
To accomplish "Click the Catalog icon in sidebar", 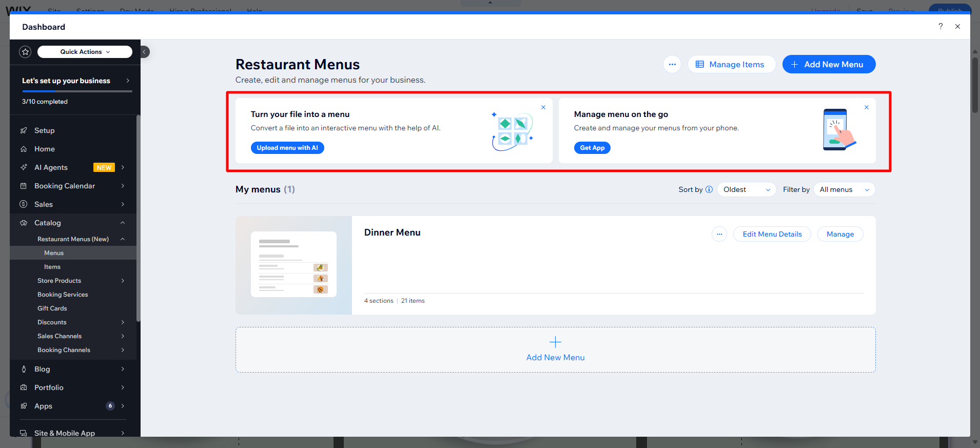I will point(24,223).
